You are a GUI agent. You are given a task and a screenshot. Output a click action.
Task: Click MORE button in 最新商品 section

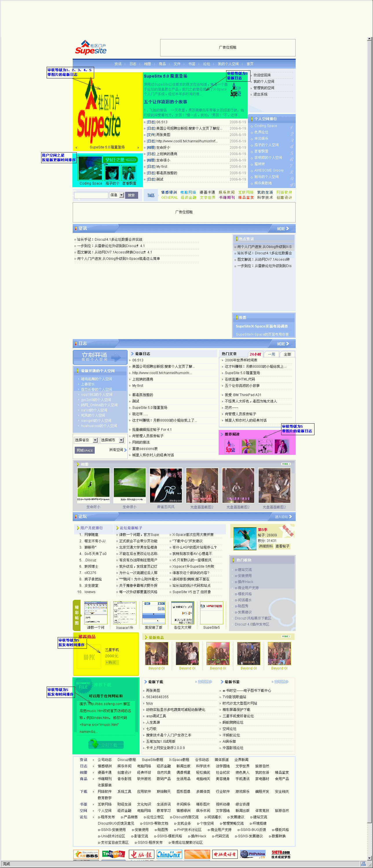coord(286,637)
